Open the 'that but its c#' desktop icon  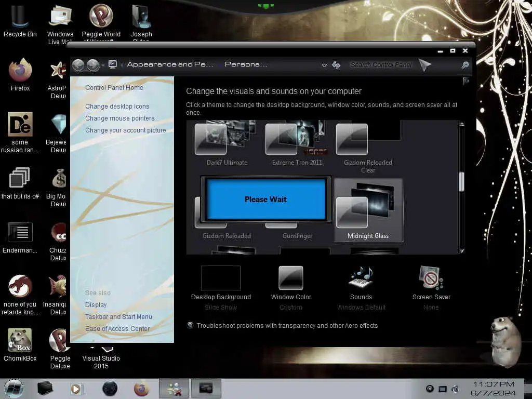pyautogui.click(x=20, y=183)
